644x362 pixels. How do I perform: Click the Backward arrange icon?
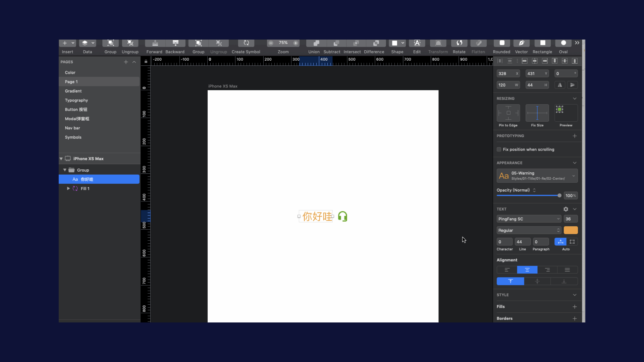pyautogui.click(x=175, y=43)
